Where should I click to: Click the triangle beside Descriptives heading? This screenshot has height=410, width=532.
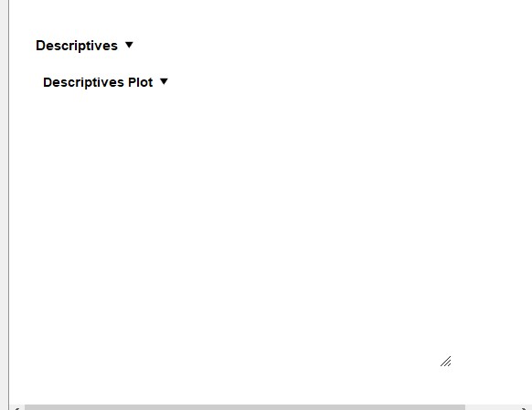click(129, 45)
